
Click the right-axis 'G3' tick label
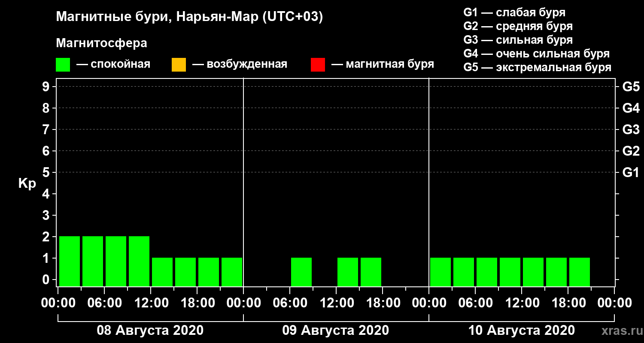[631, 129]
